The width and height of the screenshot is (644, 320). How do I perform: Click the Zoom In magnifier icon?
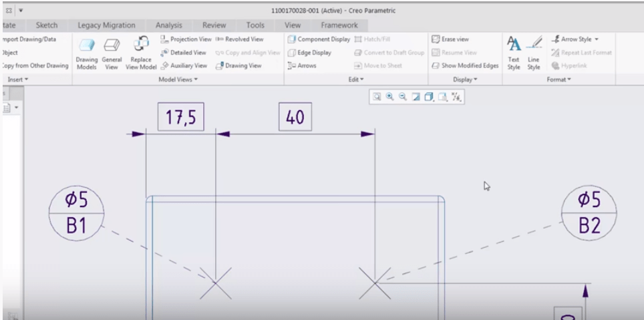click(389, 97)
